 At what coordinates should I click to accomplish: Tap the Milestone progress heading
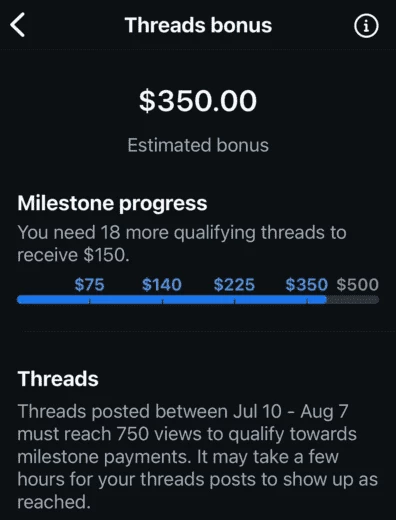(x=112, y=203)
